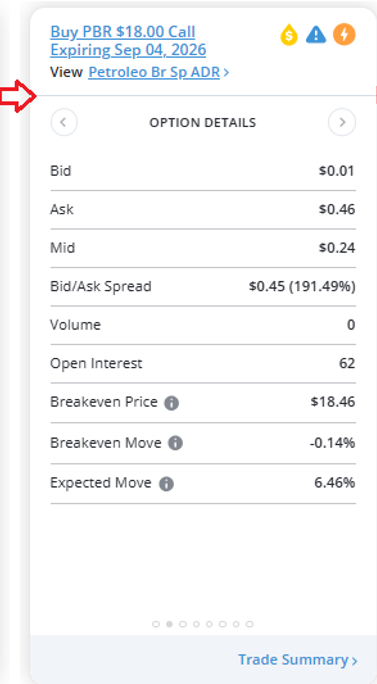
Task: Open the Trade Summary link
Action: tap(298, 660)
